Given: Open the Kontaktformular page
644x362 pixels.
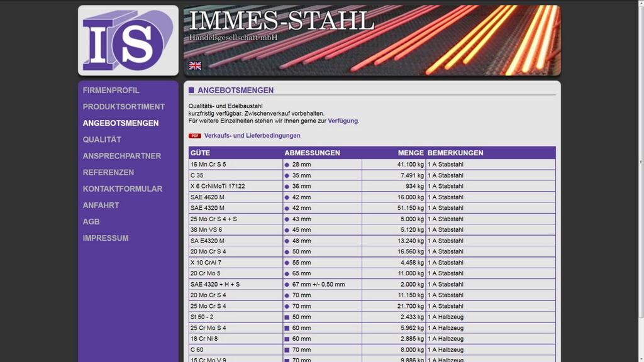Looking at the screenshot, I should click(x=123, y=189).
